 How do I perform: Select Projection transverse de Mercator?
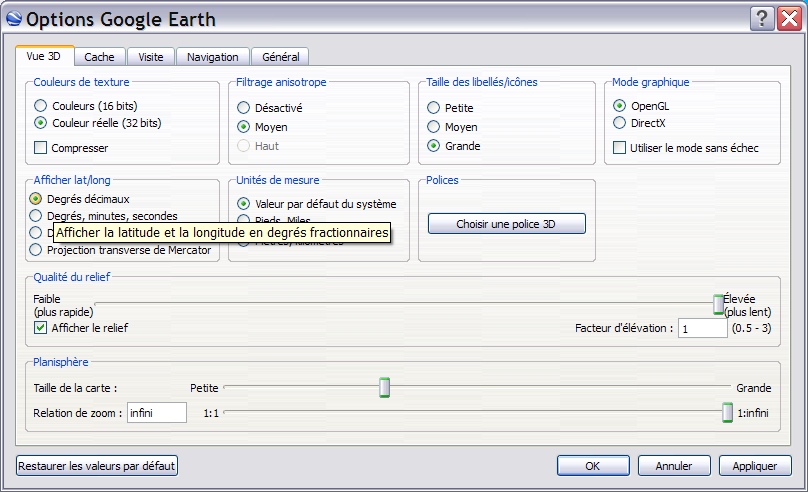click(120, 250)
